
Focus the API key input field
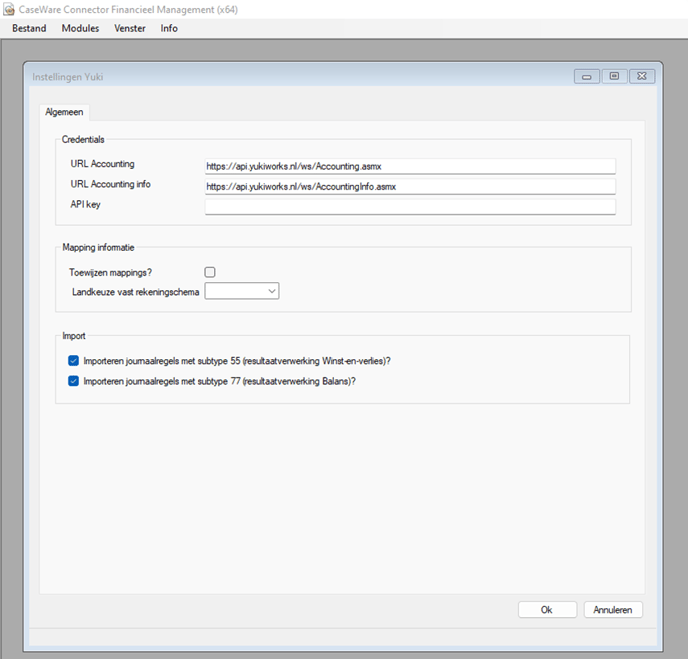(410, 207)
